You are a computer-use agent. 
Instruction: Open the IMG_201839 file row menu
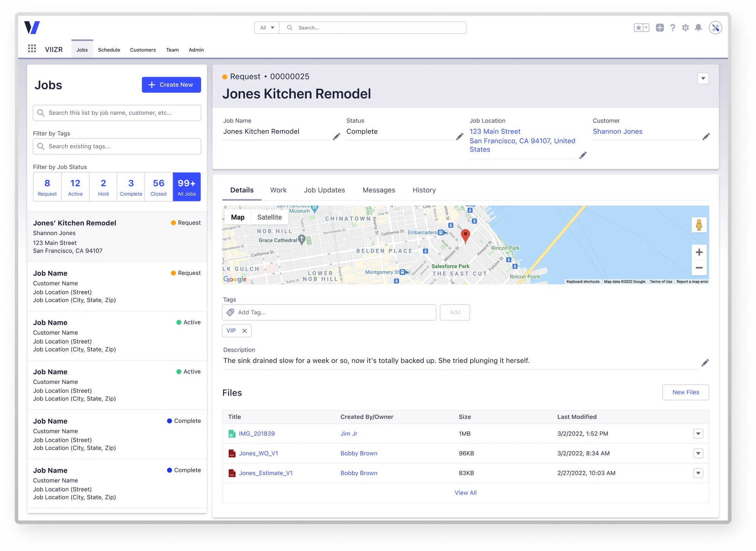coord(698,434)
